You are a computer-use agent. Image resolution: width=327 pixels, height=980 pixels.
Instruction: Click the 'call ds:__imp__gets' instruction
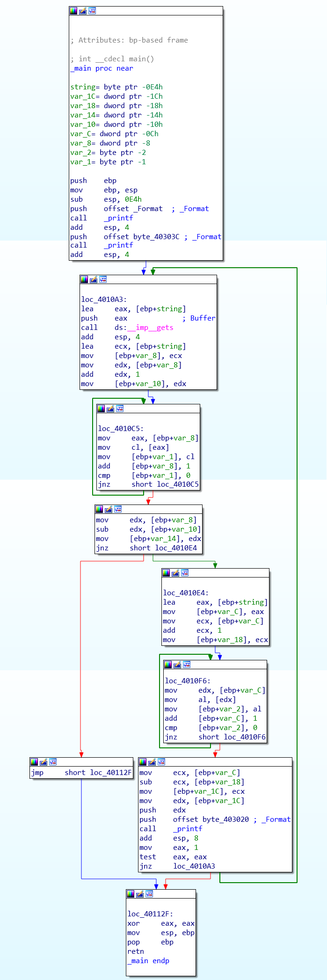(x=127, y=328)
